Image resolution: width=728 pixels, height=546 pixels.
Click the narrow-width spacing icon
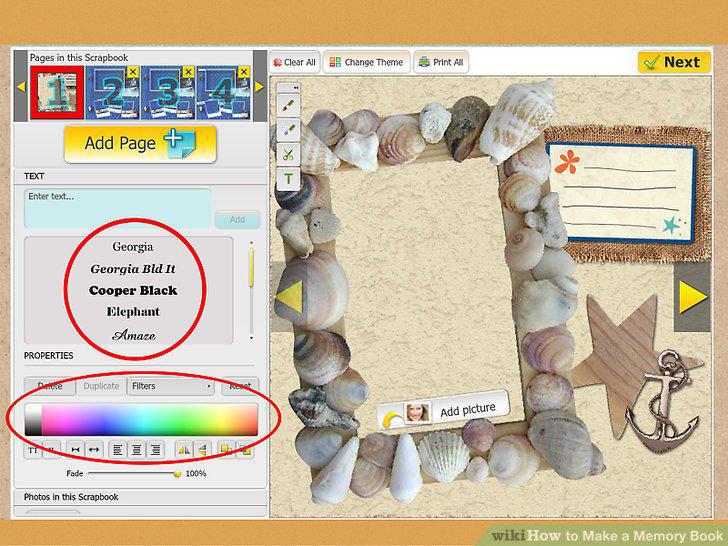point(75,449)
